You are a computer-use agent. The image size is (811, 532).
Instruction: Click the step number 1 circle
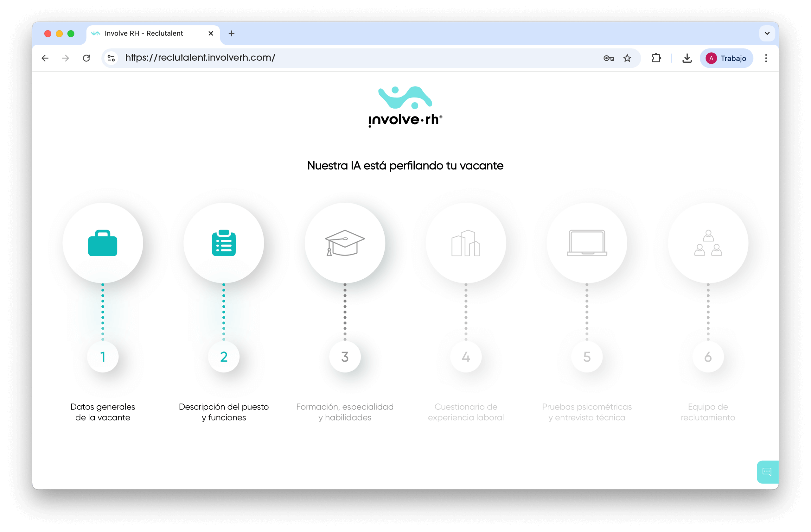click(x=103, y=357)
